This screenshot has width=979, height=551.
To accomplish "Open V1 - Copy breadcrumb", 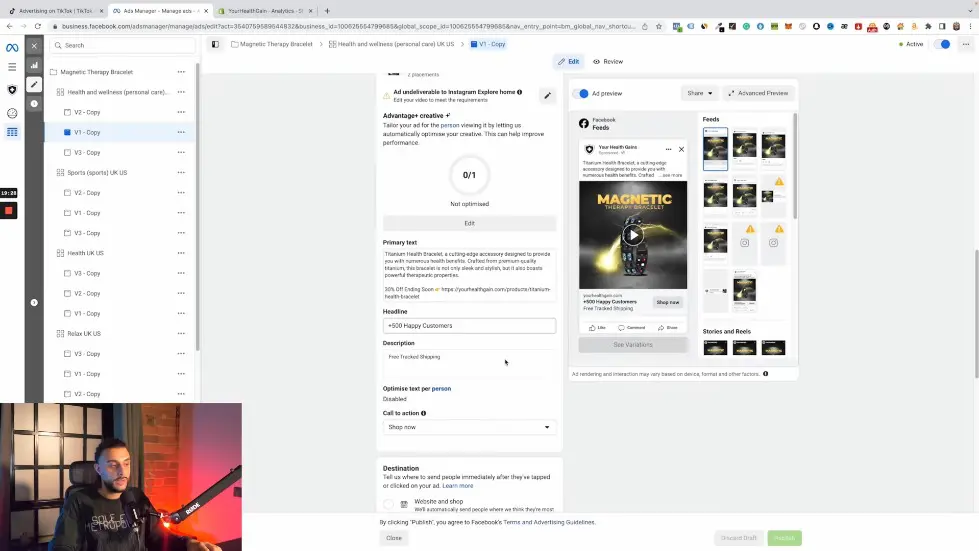I will click(488, 44).
